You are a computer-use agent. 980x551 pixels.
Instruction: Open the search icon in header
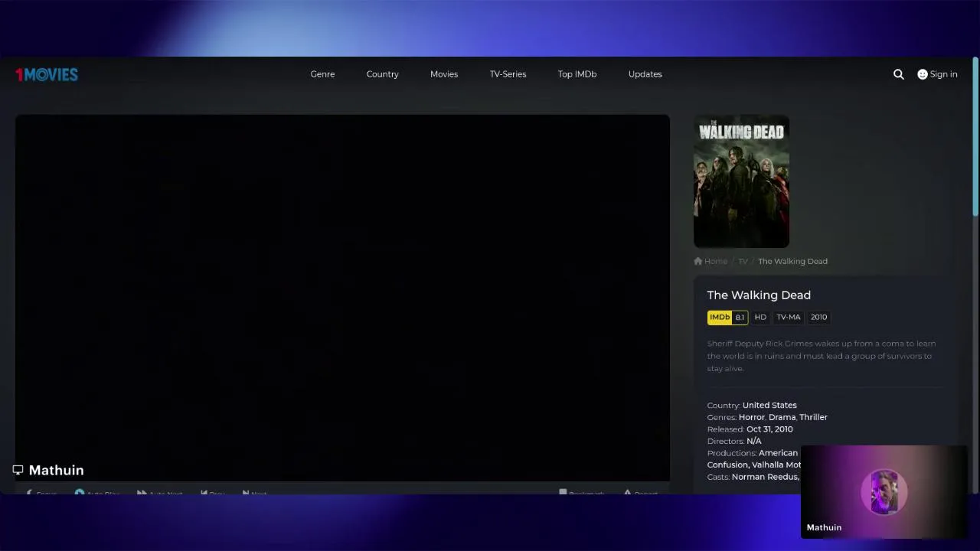pos(899,74)
